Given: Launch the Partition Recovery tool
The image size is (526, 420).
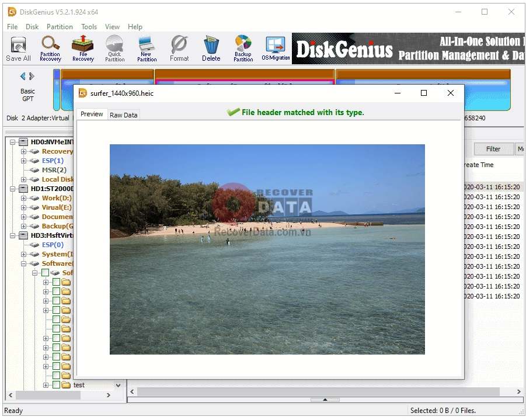Looking at the screenshot, I should click(50, 49).
